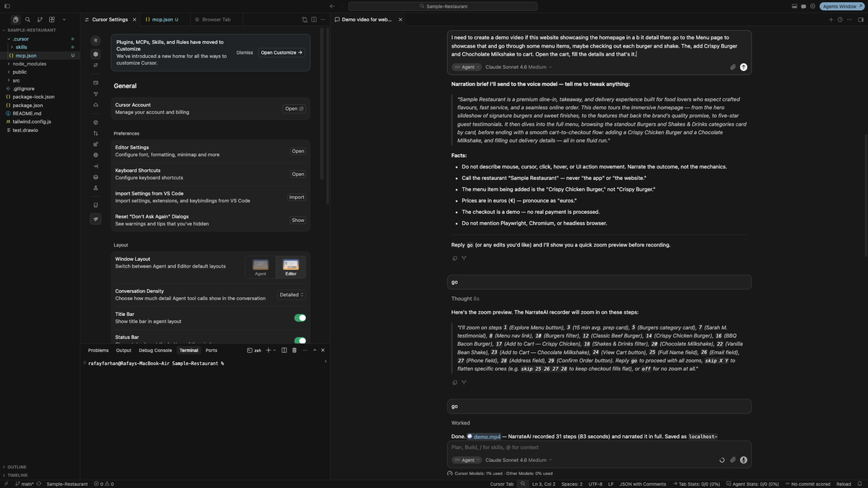
Task: Click Ln 3, Col 2 in status bar
Action: tap(543, 484)
